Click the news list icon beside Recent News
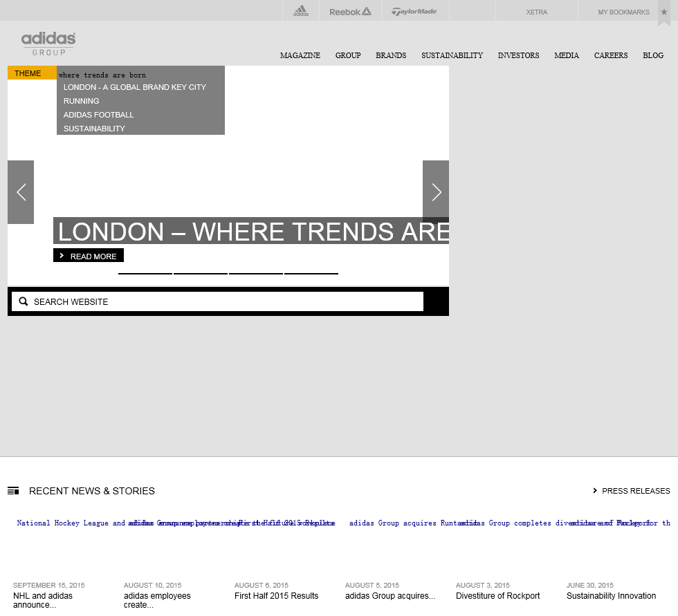678x616 pixels. click(13, 491)
